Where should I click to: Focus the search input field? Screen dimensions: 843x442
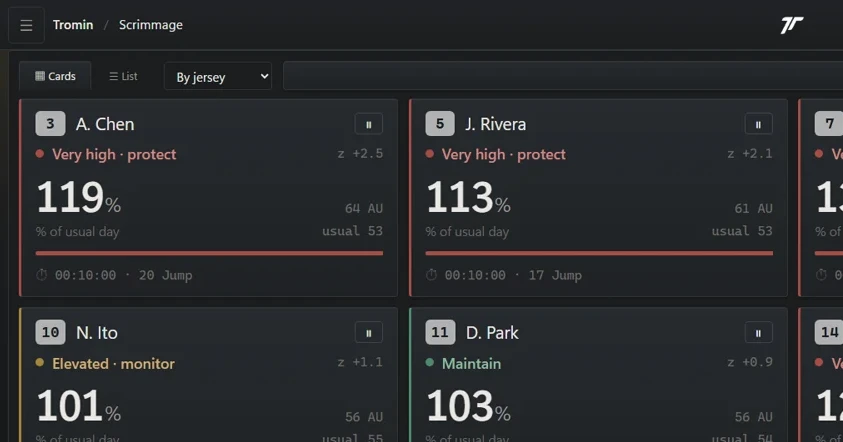coord(563,76)
